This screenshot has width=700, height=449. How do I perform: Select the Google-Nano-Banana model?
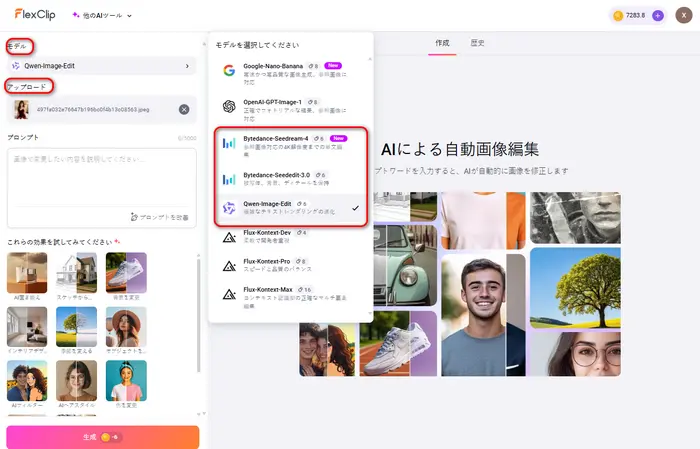pos(289,73)
